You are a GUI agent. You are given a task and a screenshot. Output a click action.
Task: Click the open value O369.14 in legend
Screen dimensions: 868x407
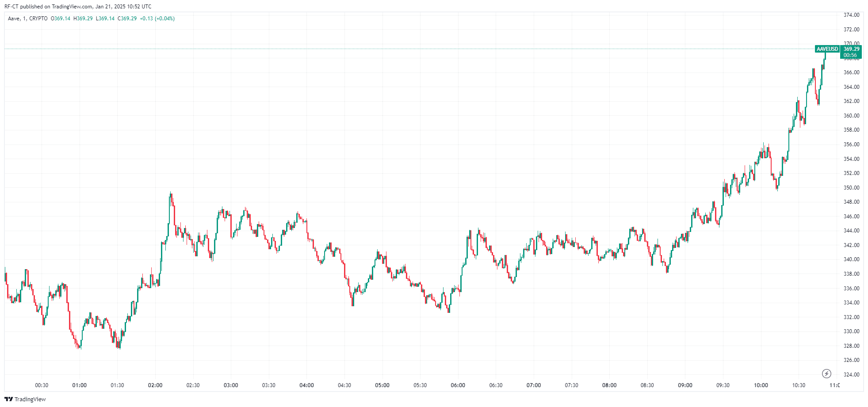coord(61,19)
